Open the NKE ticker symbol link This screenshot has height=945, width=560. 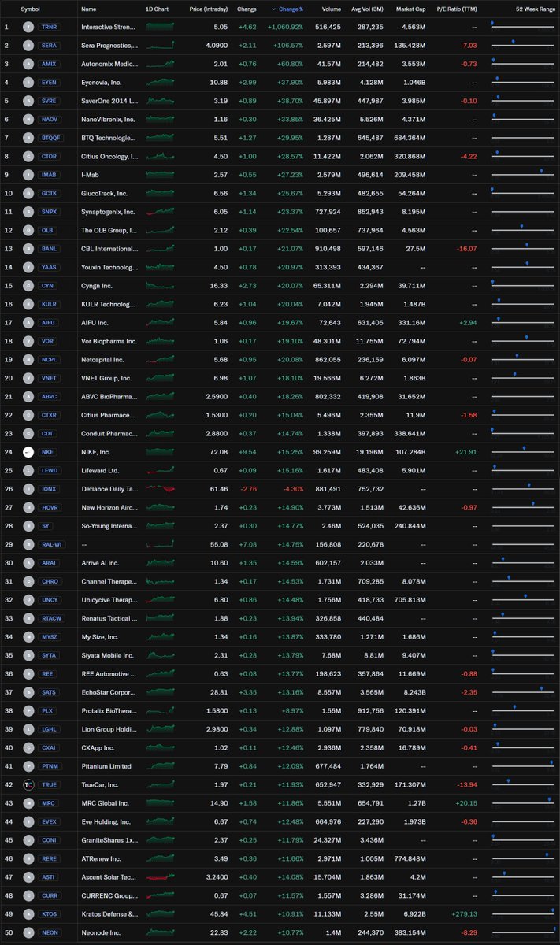(49, 452)
